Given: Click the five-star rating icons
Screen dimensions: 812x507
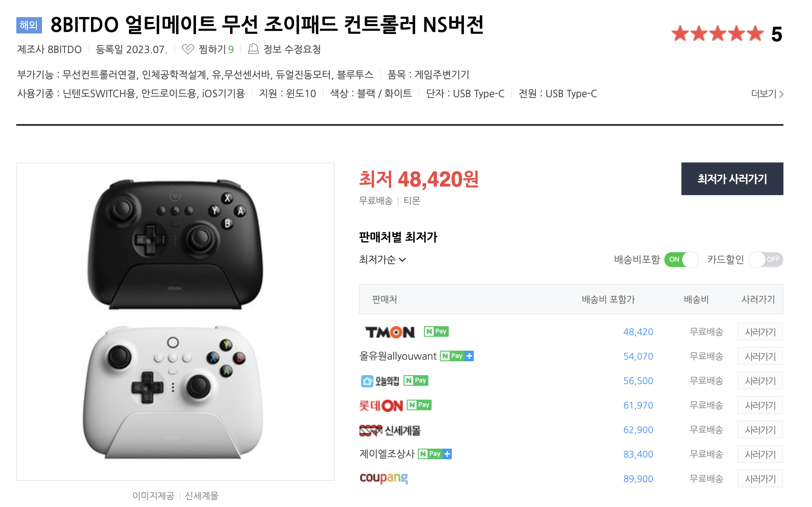Looking at the screenshot, I should [717, 33].
